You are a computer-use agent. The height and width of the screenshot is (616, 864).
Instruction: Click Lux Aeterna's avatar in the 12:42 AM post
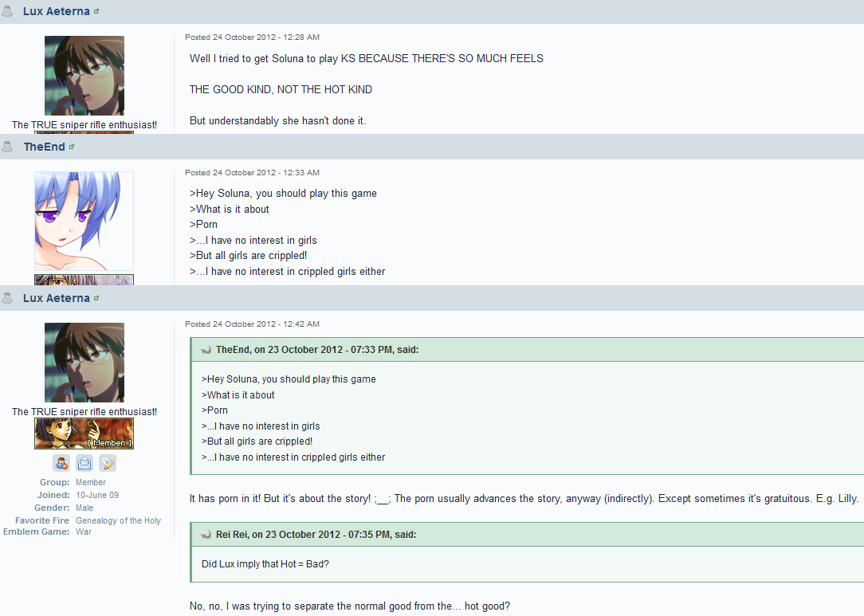click(84, 363)
